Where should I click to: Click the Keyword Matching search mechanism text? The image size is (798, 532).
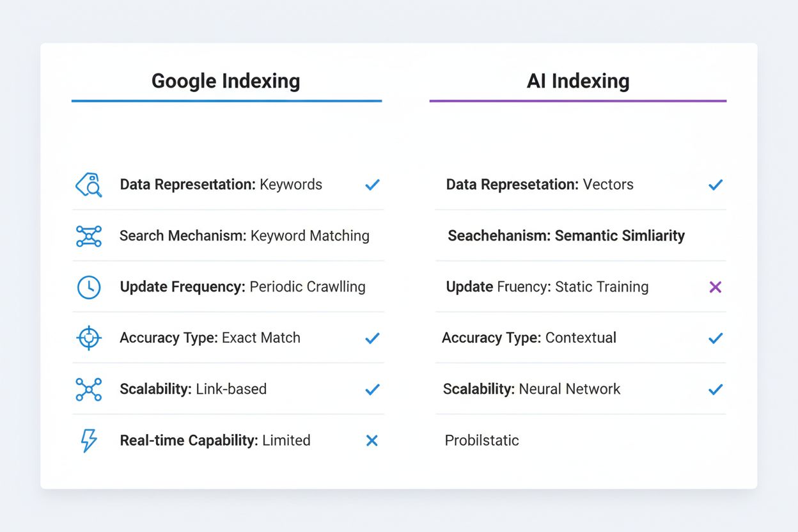coord(309,236)
